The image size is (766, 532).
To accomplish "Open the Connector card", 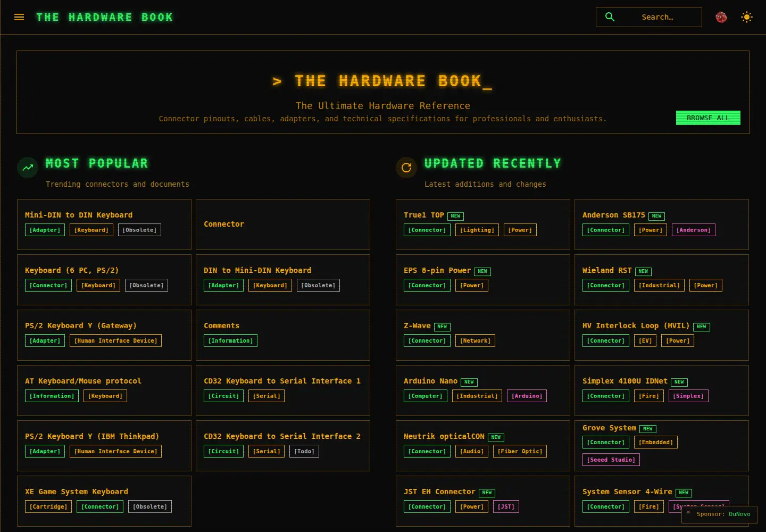I will (283, 225).
